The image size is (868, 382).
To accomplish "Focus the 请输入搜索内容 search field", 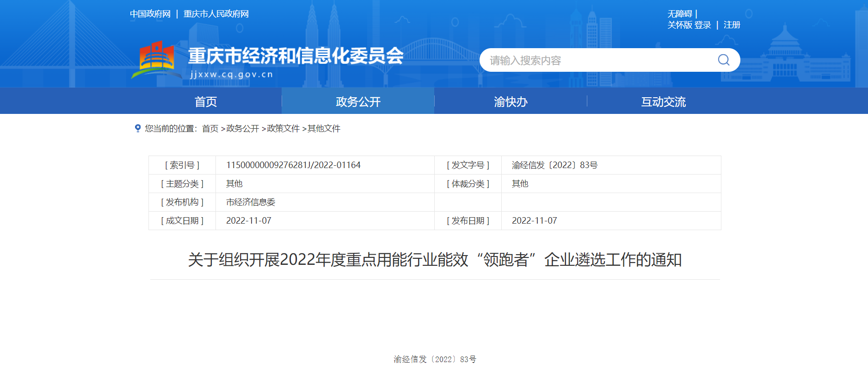I will pyautogui.click(x=597, y=60).
